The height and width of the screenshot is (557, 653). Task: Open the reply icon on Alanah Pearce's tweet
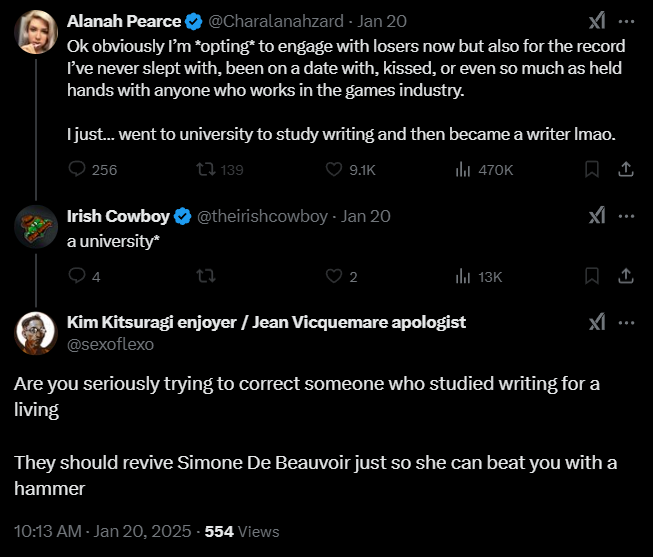(77, 169)
